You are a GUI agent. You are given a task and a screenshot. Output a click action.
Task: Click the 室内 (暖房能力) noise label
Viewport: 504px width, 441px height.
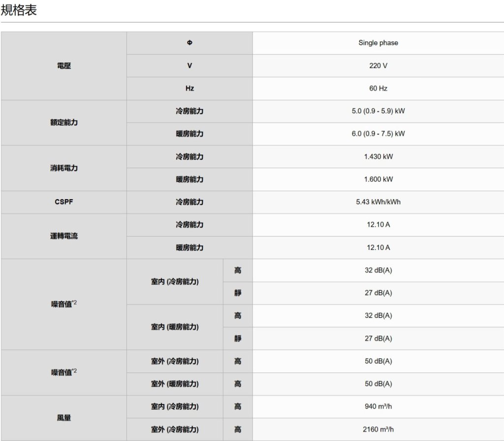coord(175,327)
